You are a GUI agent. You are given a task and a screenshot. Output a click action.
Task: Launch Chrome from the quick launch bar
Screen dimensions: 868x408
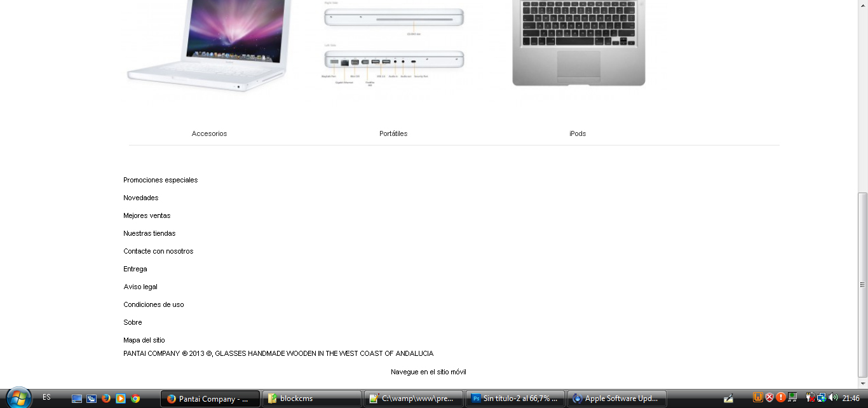coord(135,398)
